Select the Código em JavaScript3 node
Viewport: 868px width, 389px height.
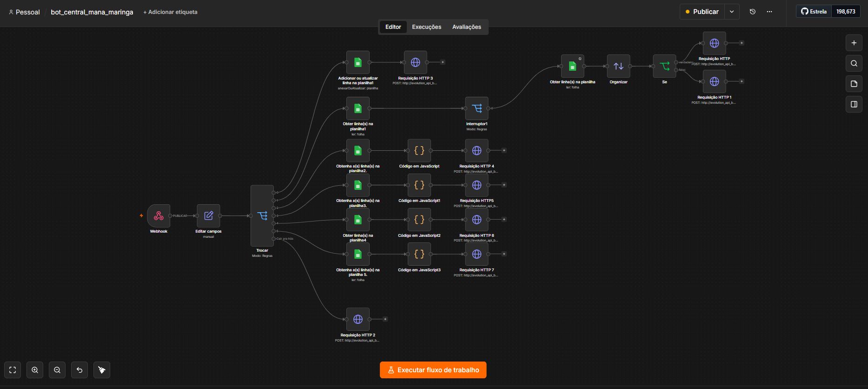click(419, 254)
